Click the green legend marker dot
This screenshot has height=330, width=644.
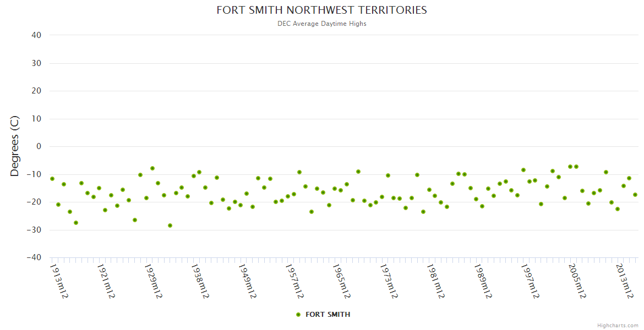[298, 315]
